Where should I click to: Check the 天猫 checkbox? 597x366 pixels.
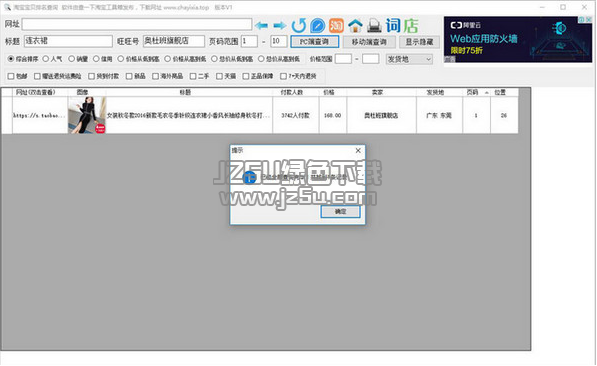pos(219,76)
